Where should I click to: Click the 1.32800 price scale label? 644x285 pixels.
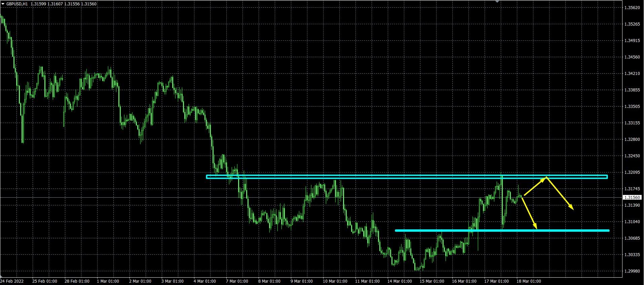tap(632, 139)
